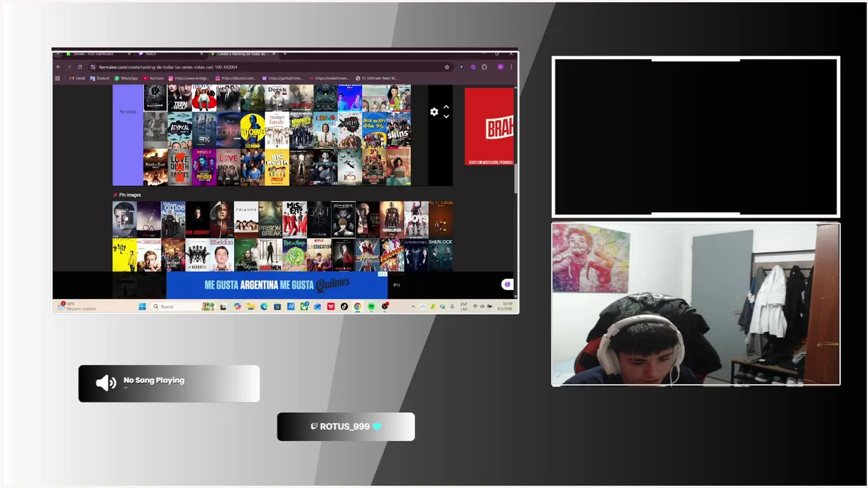Open File Explorer from the taskbar
This screenshot has width=868, height=488.
coord(251,306)
